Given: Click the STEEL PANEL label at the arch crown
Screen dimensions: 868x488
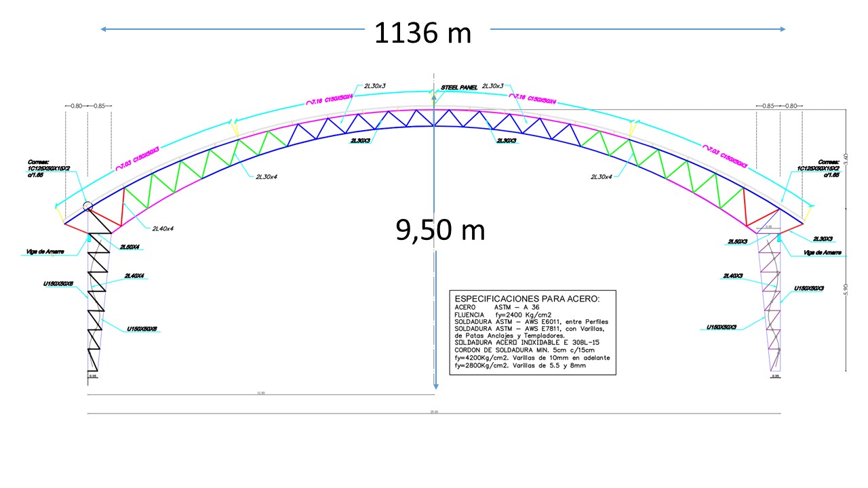Looking at the screenshot, I should 459,87.
